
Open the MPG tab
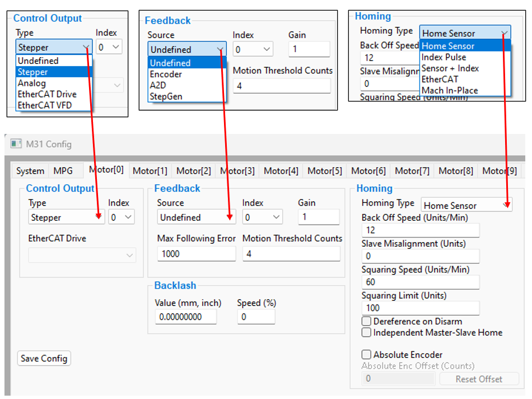tap(63, 171)
